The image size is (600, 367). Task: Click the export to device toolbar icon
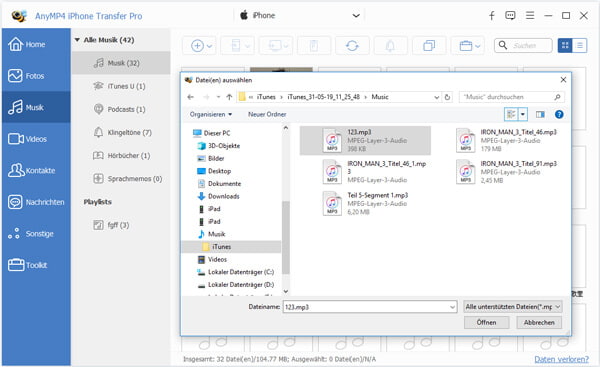[238, 46]
